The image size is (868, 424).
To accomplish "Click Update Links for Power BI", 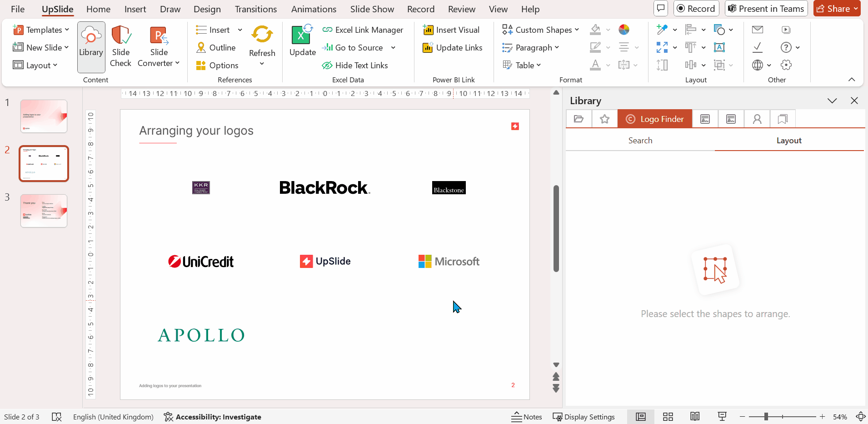I will pyautogui.click(x=453, y=47).
